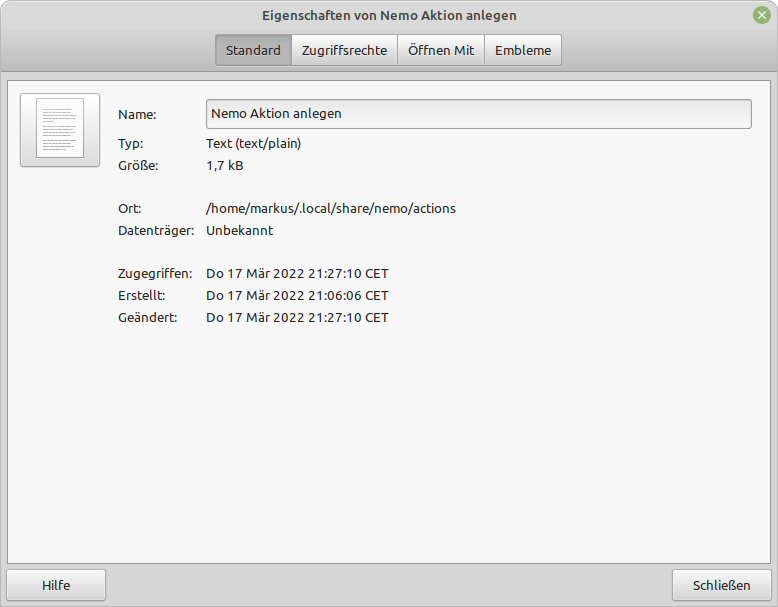
Task: Click the 'Typ:' label
Action: pyautogui.click(x=131, y=143)
